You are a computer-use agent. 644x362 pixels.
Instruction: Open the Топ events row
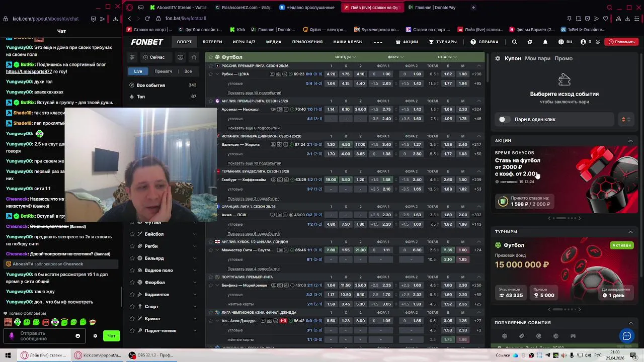(163, 97)
